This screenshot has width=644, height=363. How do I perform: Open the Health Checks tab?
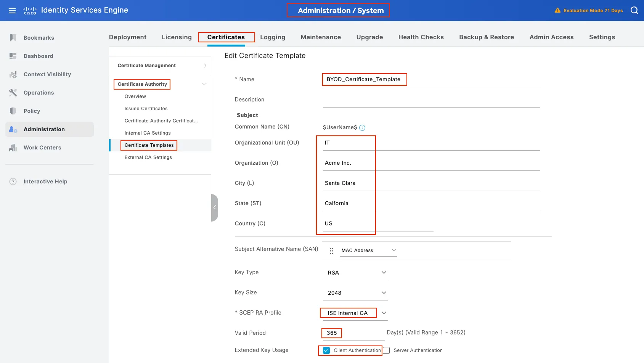(x=421, y=37)
